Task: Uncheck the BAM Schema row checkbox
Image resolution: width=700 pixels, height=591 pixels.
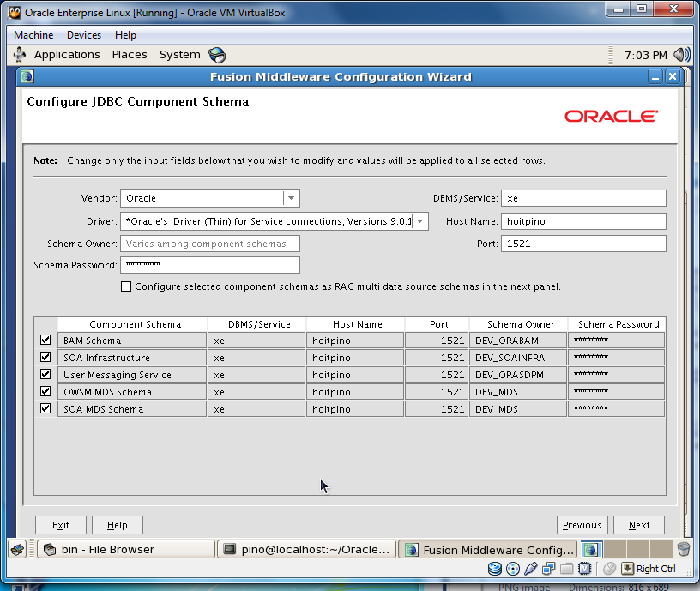Action: tap(45, 341)
